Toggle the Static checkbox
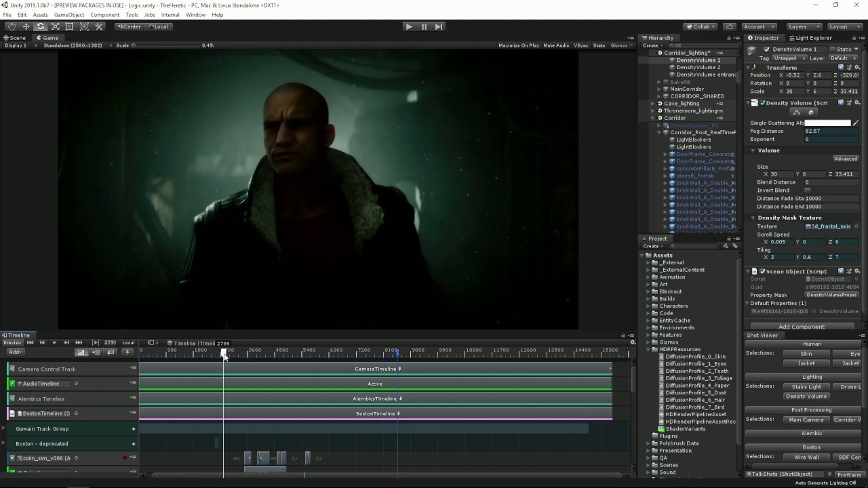The width and height of the screenshot is (868, 488). coord(833,49)
